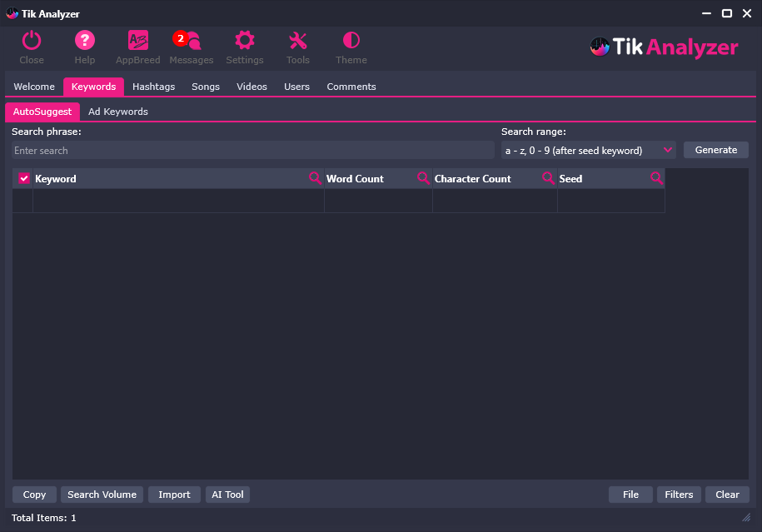Click the Word Count column search magnifier
The width and height of the screenshot is (762, 532).
[423, 178]
